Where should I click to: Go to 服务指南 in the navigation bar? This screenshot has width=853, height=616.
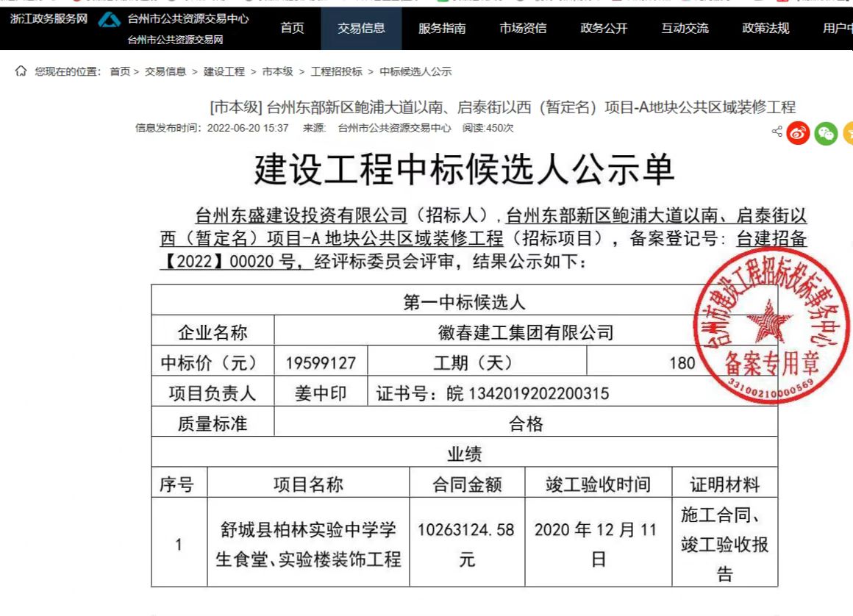coord(442,28)
